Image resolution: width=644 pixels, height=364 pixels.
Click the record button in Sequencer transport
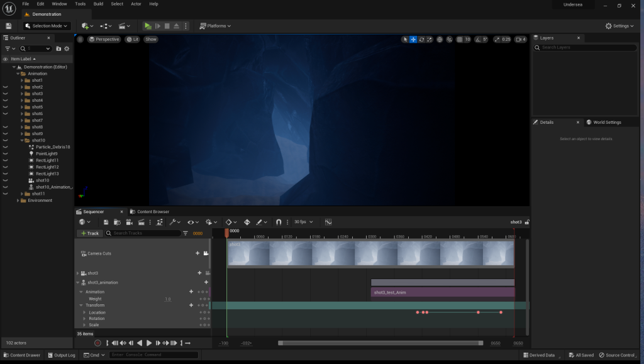[x=97, y=343]
